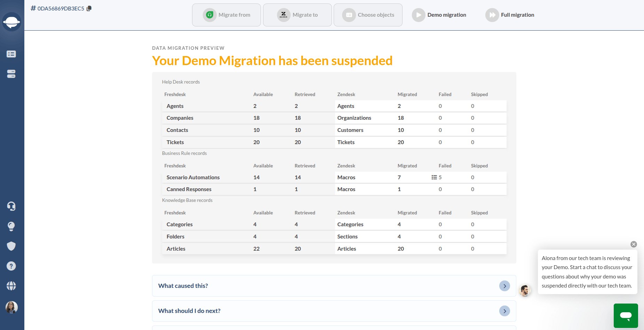
Task: Open the shield security sidebar icon
Action: tap(11, 246)
